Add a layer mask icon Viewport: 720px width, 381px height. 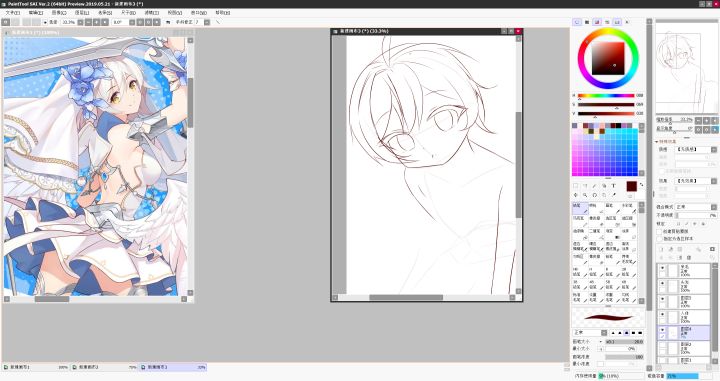point(712,249)
